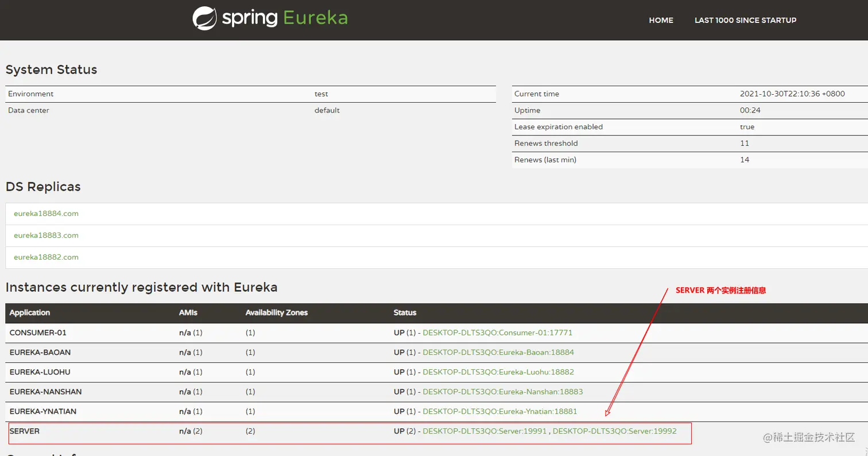868x456 pixels.
Task: Select the data center value default
Action: [327, 110]
